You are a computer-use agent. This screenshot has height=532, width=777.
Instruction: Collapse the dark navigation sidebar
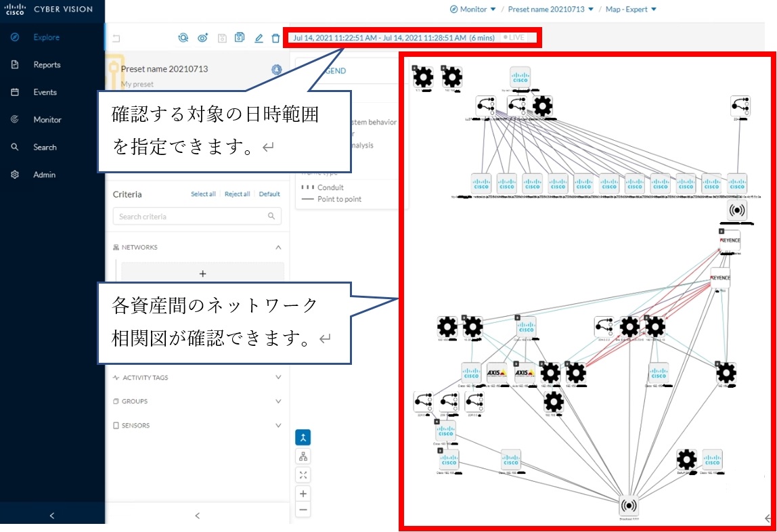(52, 516)
